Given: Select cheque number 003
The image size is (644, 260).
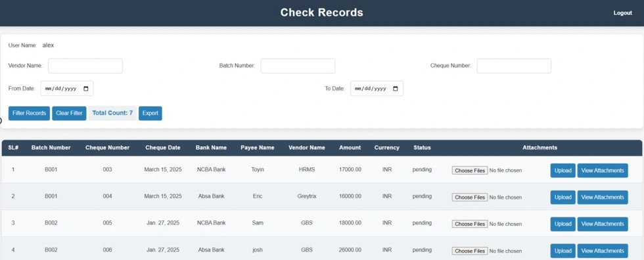Looking at the screenshot, I should (x=107, y=170).
